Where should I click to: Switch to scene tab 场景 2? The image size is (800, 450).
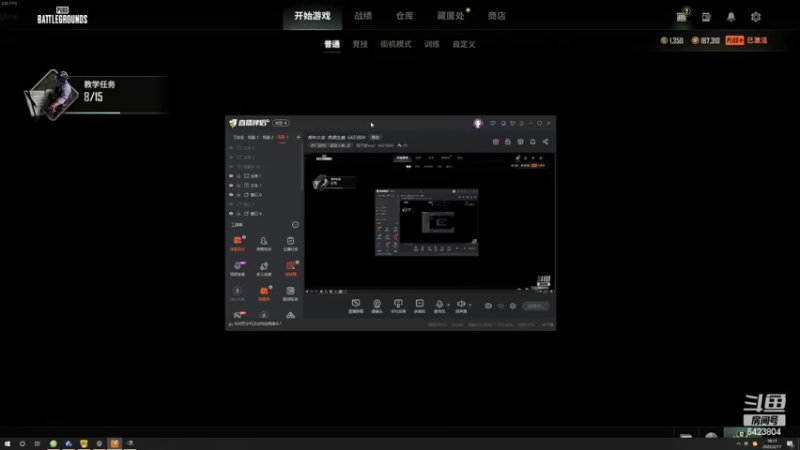[x=268, y=137]
